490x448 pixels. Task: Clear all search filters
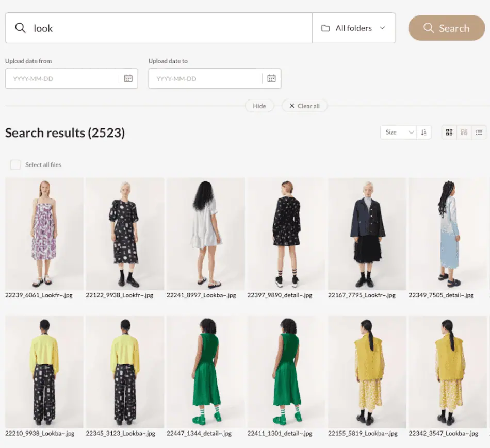[x=304, y=106]
